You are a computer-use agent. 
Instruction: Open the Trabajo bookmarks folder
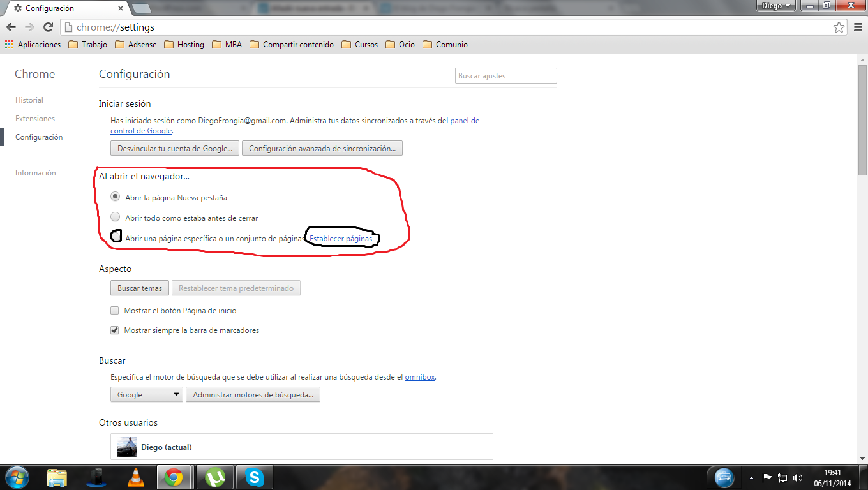pyautogui.click(x=87, y=45)
